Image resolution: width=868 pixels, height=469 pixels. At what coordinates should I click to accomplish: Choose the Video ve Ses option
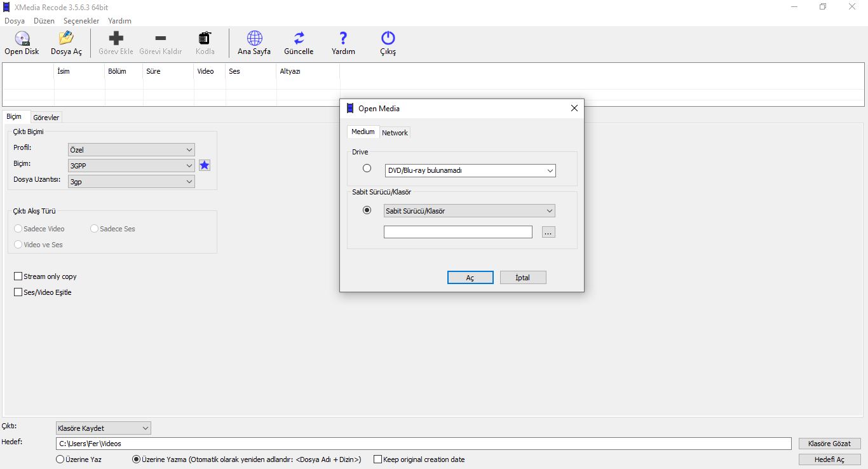39,245
